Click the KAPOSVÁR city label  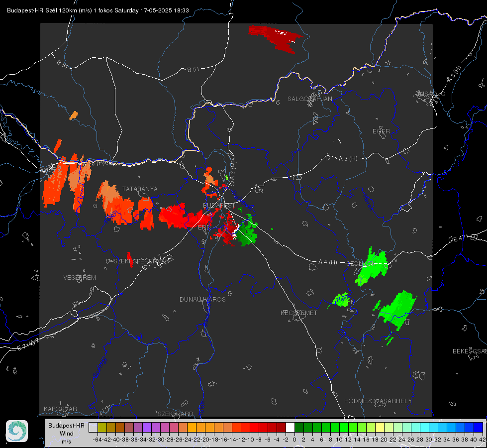(x=60, y=409)
